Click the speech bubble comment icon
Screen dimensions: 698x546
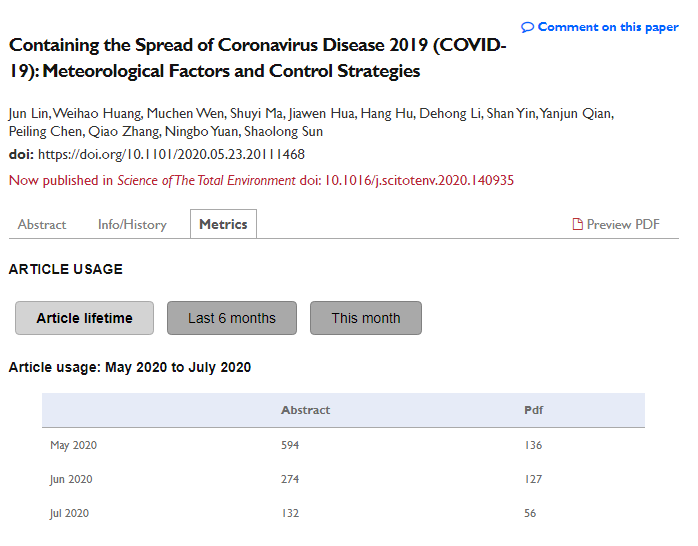coord(527,27)
